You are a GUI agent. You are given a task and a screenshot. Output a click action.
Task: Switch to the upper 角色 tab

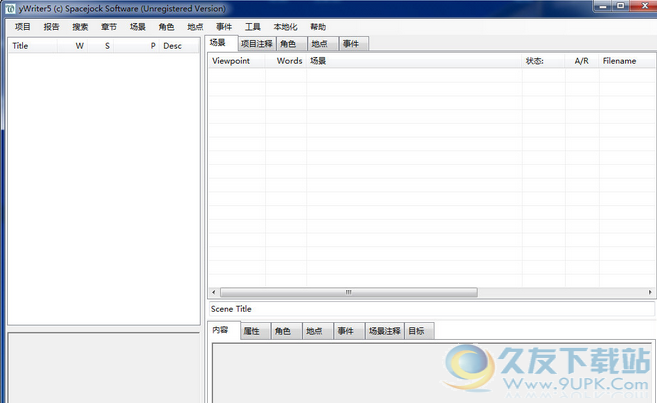[291, 44]
